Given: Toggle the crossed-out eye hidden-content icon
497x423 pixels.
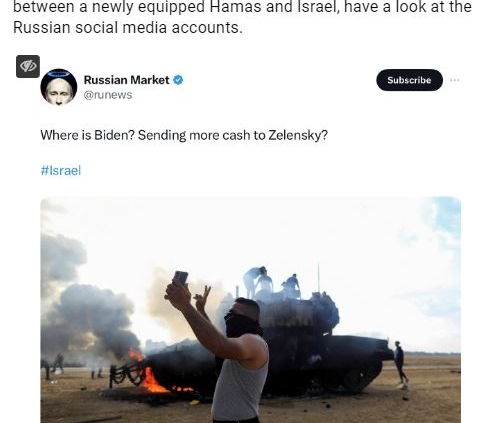Looking at the screenshot, I should pos(28,66).
